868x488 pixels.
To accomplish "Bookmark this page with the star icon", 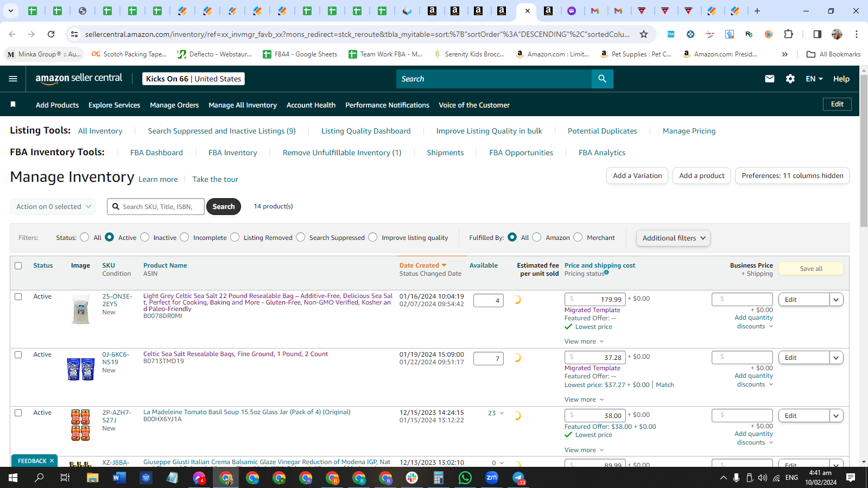I will [x=644, y=34].
